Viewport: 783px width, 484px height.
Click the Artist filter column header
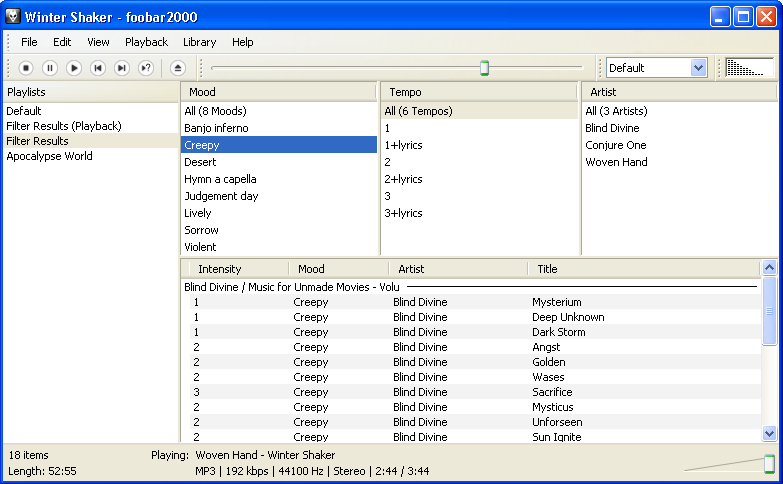[x=680, y=92]
